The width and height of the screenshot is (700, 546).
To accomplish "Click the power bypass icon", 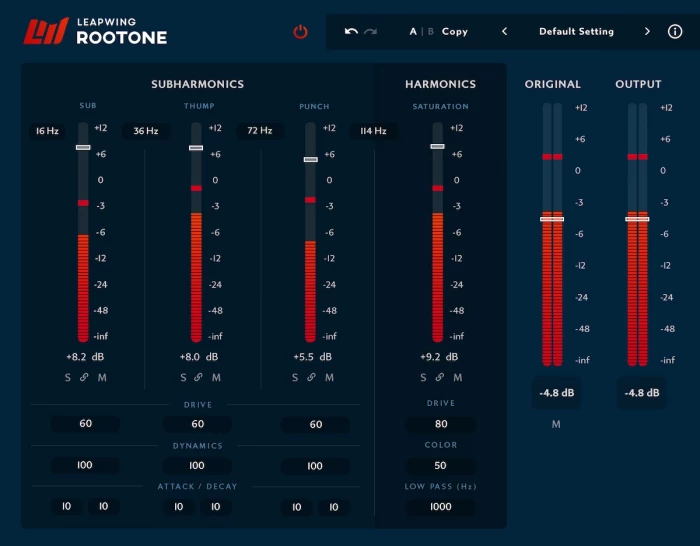I will (x=300, y=32).
